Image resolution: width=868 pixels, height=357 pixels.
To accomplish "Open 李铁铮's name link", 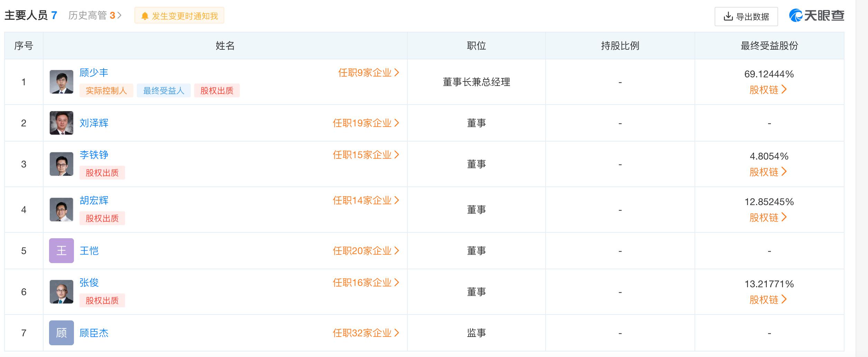I will pos(94,155).
